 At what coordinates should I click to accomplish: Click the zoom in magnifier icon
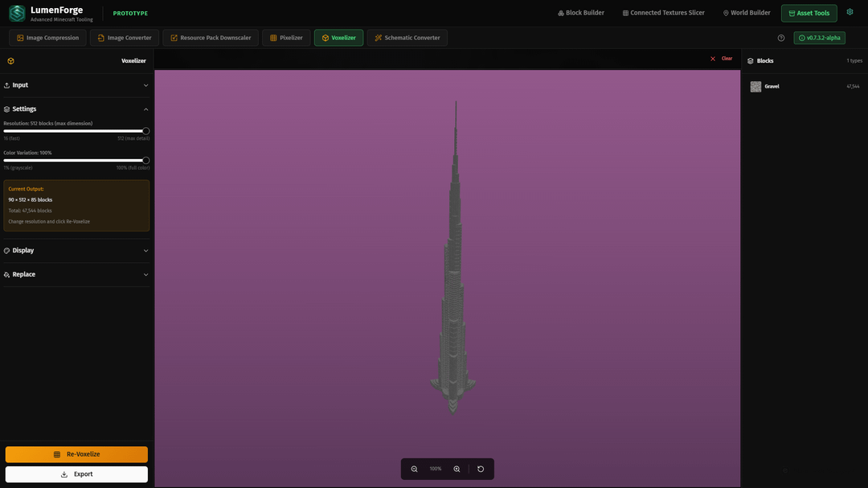[x=457, y=469]
